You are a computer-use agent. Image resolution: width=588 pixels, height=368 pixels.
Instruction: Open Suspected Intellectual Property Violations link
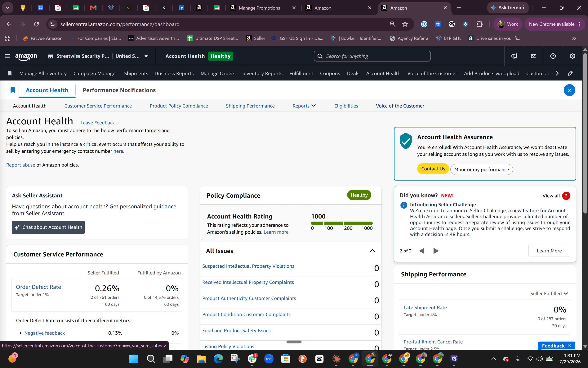pyautogui.click(x=248, y=266)
